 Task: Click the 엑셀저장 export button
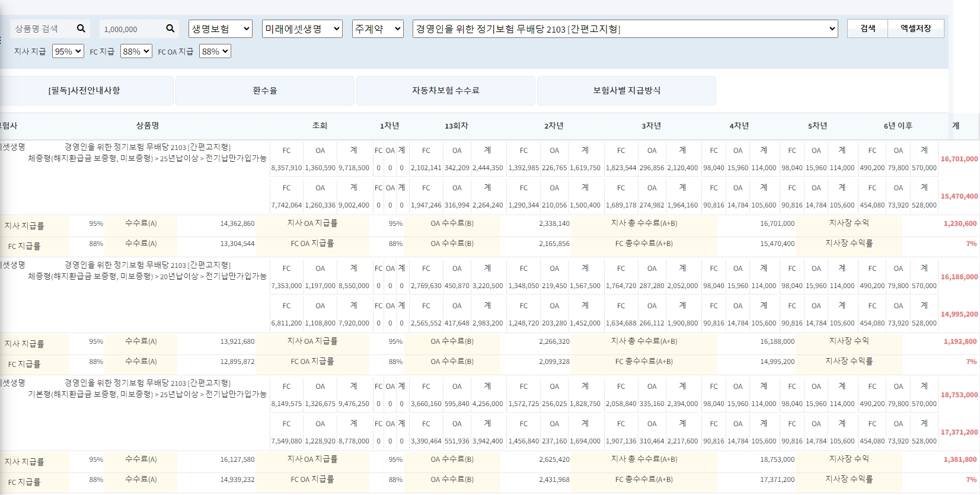pyautogui.click(x=916, y=28)
